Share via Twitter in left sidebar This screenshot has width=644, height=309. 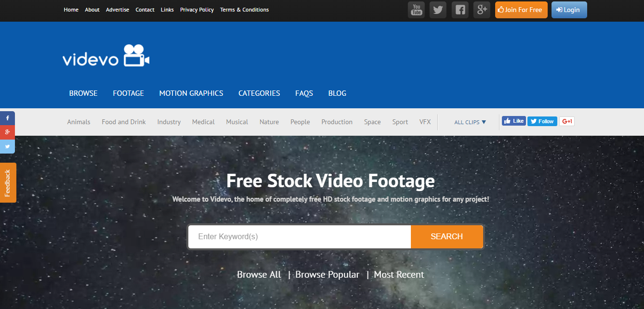[x=7, y=146]
